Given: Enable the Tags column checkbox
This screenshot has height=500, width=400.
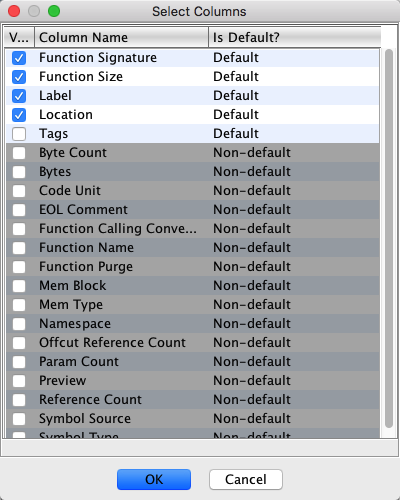Looking at the screenshot, I should click(x=19, y=134).
